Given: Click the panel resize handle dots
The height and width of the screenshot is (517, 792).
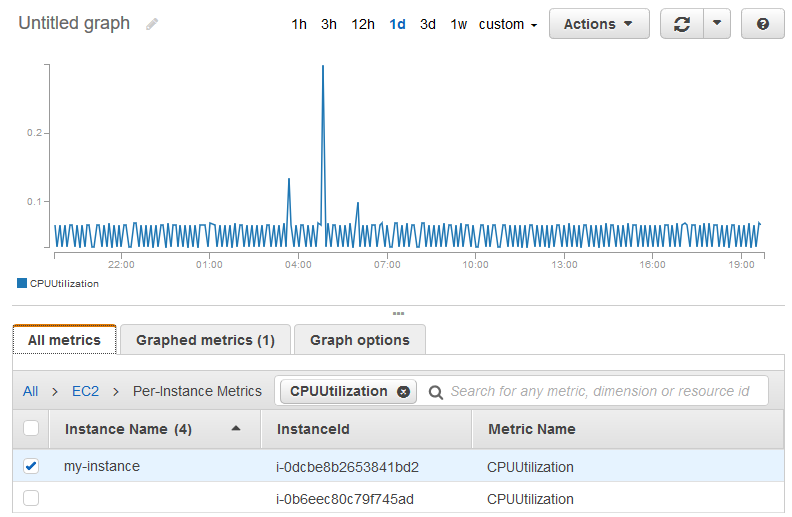Looking at the screenshot, I should point(398,313).
